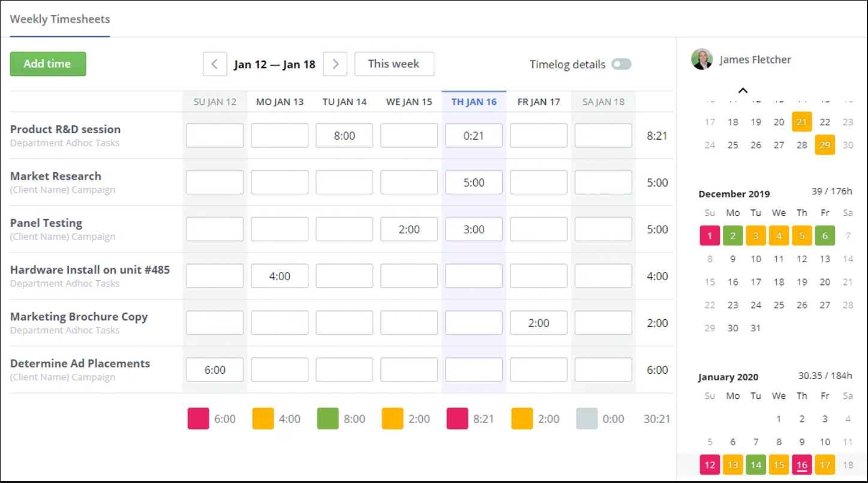Go to the next week arrow

coord(335,64)
